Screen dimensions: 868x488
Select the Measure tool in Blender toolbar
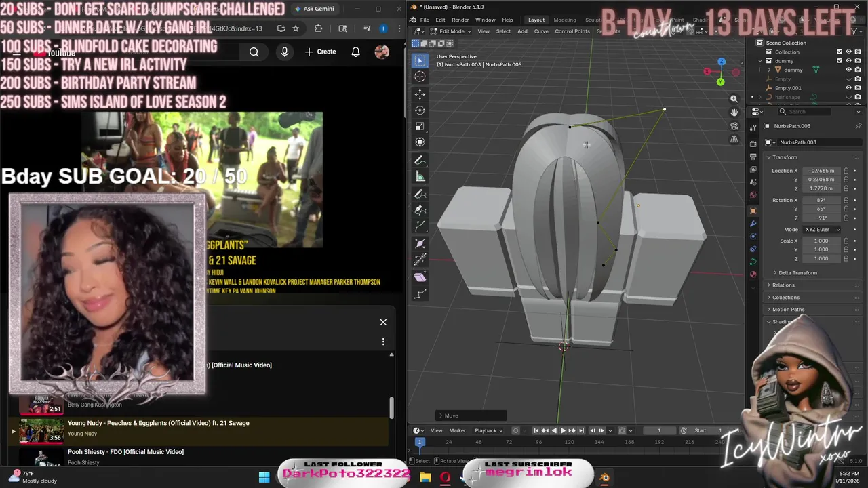coord(420,176)
